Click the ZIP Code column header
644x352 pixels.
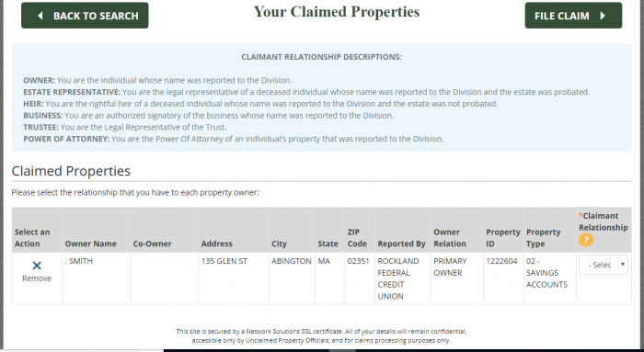(357, 238)
